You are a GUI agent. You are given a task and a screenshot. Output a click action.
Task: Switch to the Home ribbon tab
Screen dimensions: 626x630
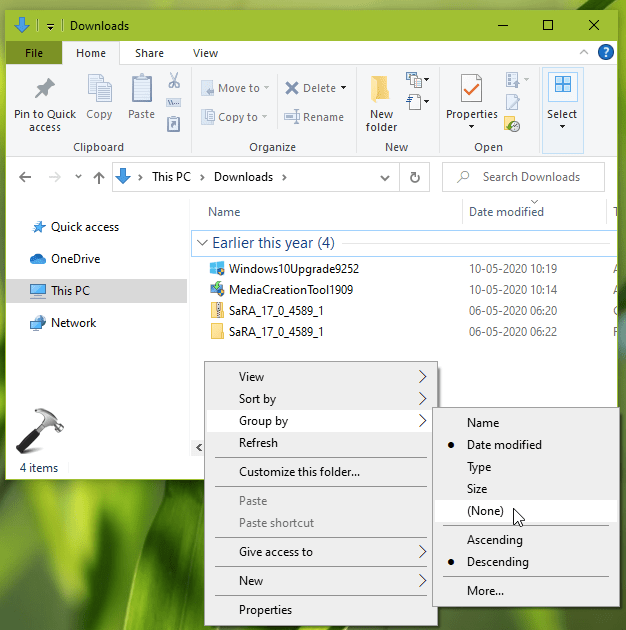(91, 53)
